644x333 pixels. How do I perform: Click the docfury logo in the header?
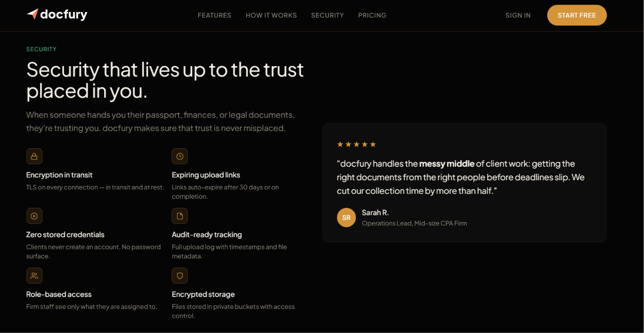pyautogui.click(x=57, y=15)
